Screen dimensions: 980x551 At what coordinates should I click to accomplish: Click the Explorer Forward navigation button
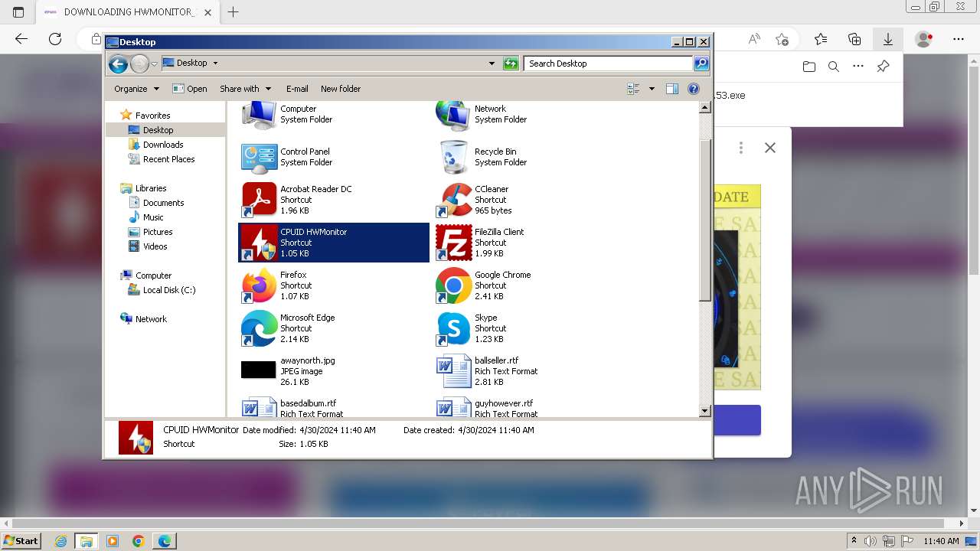click(139, 64)
